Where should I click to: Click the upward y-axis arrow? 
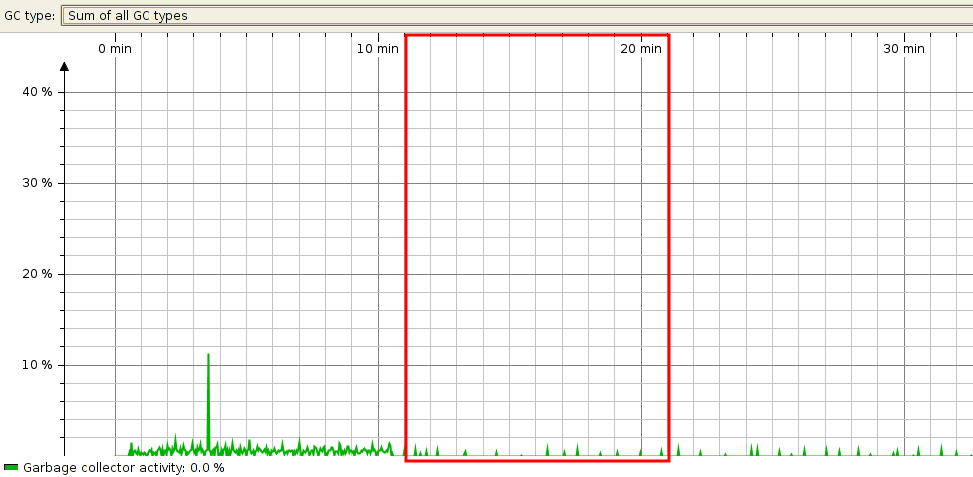click(x=65, y=68)
